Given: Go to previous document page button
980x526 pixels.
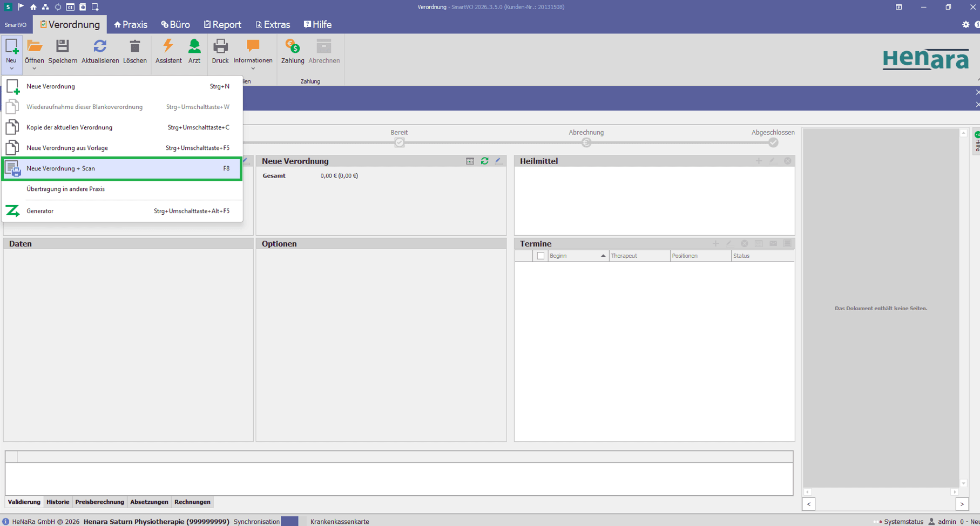Looking at the screenshot, I should point(809,504).
